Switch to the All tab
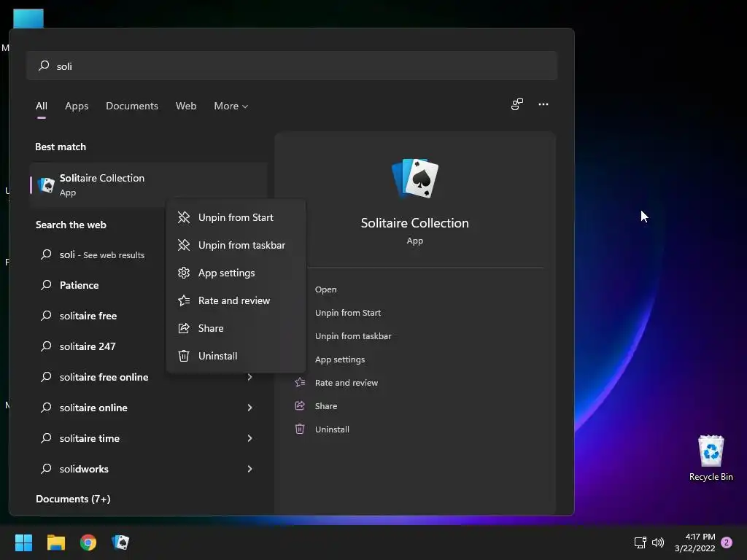This screenshot has width=747, height=560. tap(42, 106)
